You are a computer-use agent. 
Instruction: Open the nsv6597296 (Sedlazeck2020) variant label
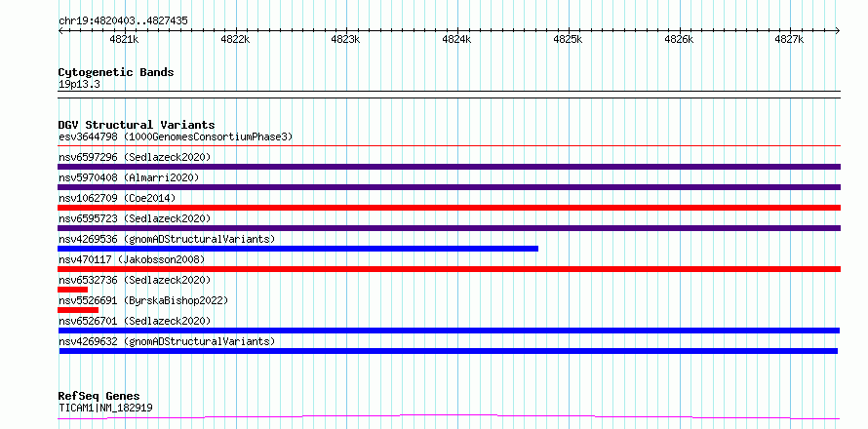(x=135, y=157)
